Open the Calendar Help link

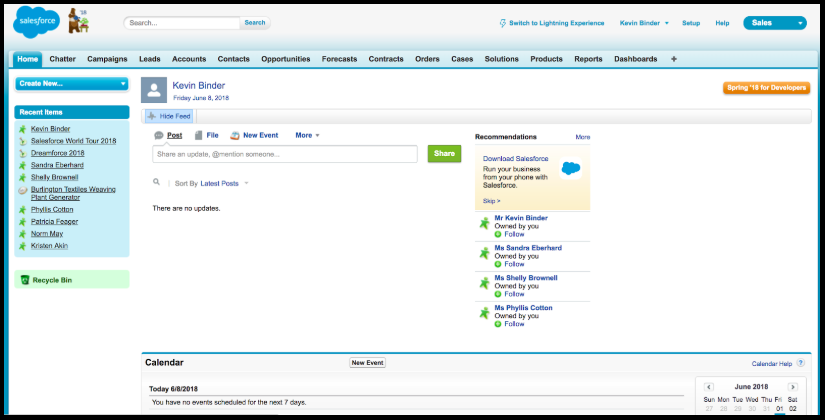click(x=771, y=364)
